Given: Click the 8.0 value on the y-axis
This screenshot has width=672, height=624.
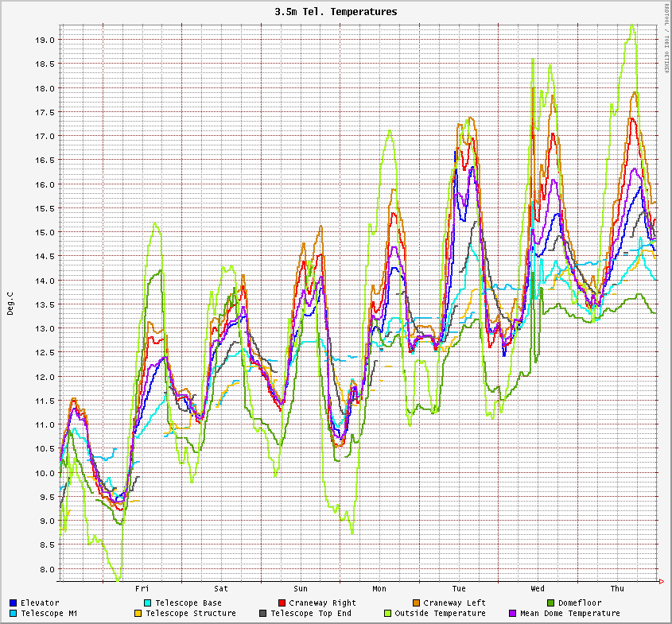Looking at the screenshot, I should click(48, 569).
